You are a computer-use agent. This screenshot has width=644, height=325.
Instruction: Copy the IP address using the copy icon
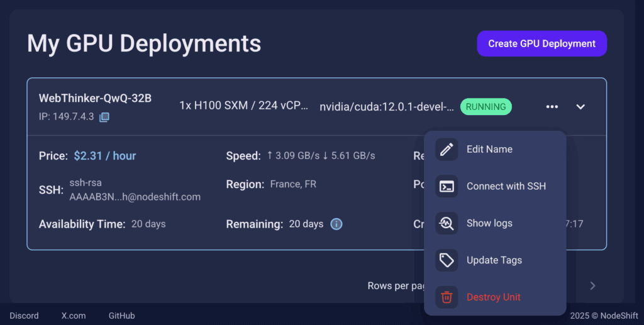coord(104,117)
